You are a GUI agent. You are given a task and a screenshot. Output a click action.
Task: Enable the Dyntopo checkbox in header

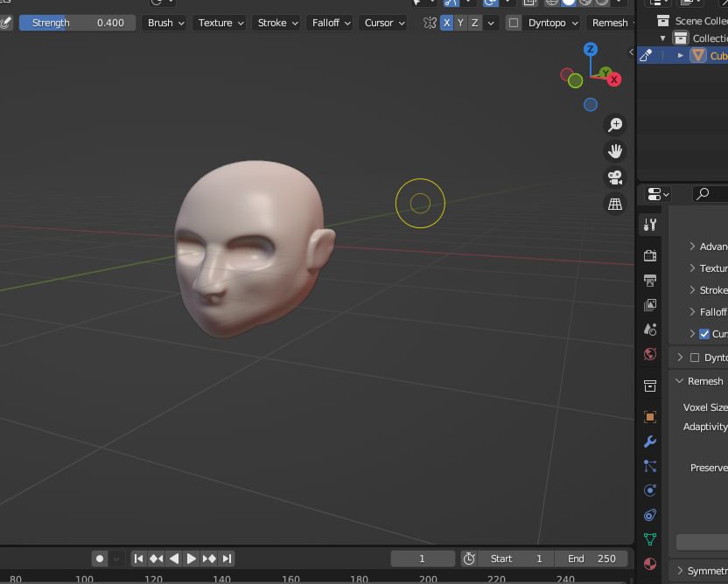click(x=514, y=23)
